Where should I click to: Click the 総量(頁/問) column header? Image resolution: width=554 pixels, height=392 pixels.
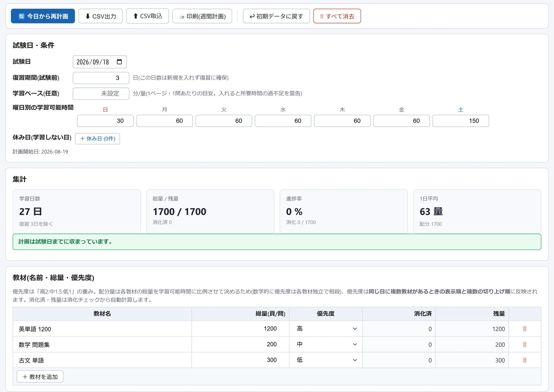240,314
